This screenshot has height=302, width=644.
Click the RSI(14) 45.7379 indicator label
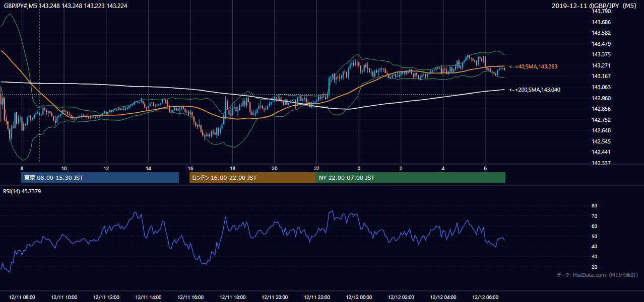click(x=22, y=191)
